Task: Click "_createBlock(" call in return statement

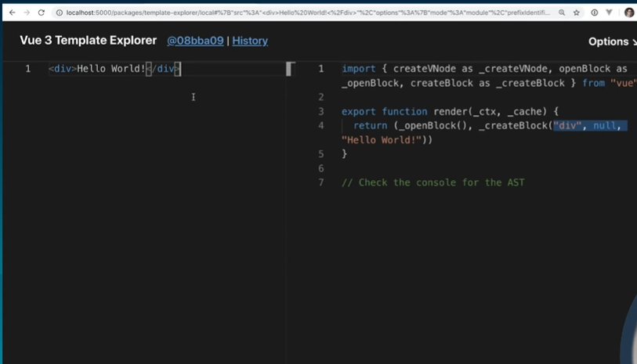Action: point(516,125)
